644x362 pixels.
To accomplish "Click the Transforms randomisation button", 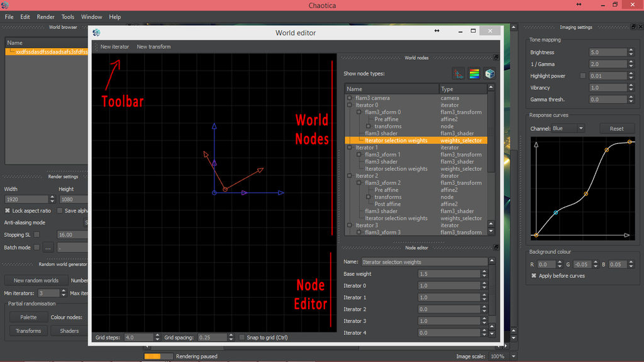I will (28, 331).
